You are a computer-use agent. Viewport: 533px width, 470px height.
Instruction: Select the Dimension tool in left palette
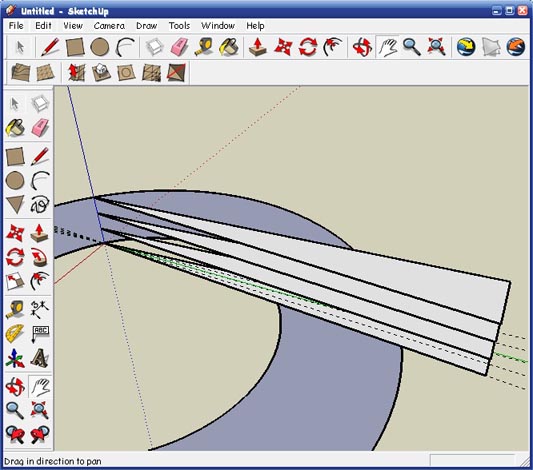[40, 309]
